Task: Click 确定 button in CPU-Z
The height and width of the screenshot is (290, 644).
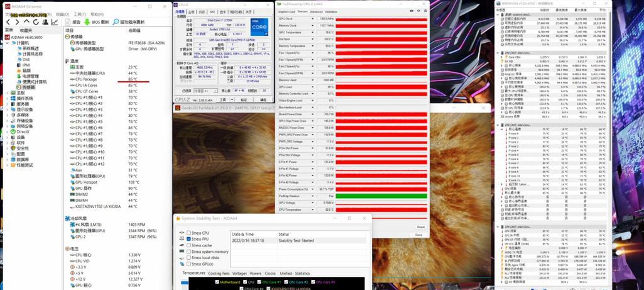Action: 263,99
